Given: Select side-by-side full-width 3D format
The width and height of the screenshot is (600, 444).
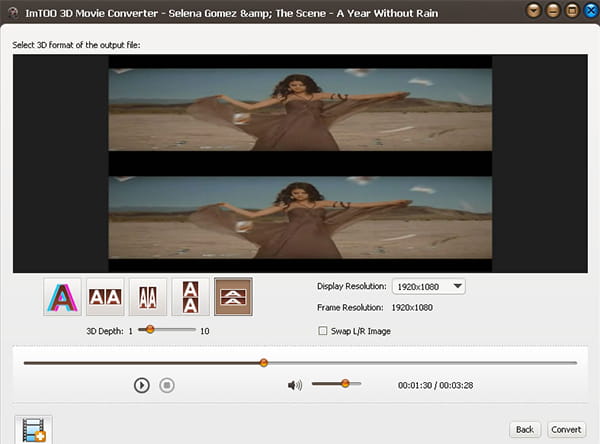Looking at the screenshot, I should [105, 297].
